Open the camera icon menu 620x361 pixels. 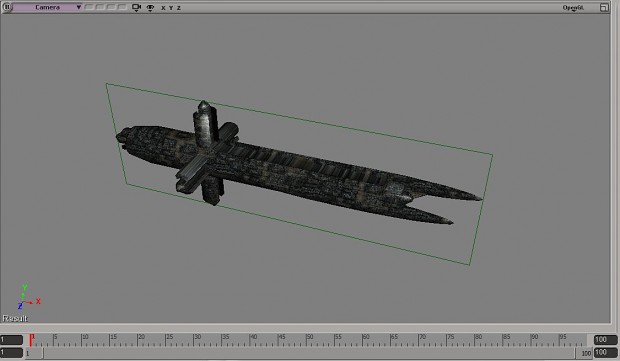(x=136, y=8)
